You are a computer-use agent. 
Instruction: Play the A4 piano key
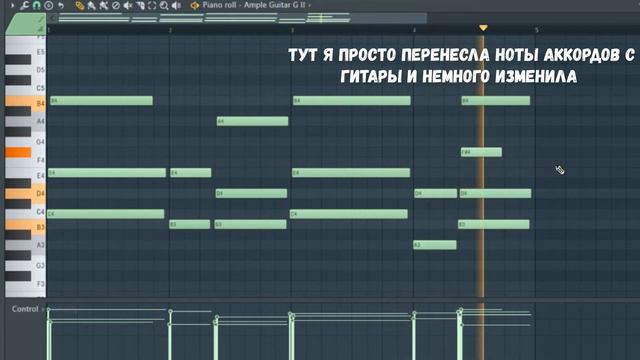click(x=25, y=122)
